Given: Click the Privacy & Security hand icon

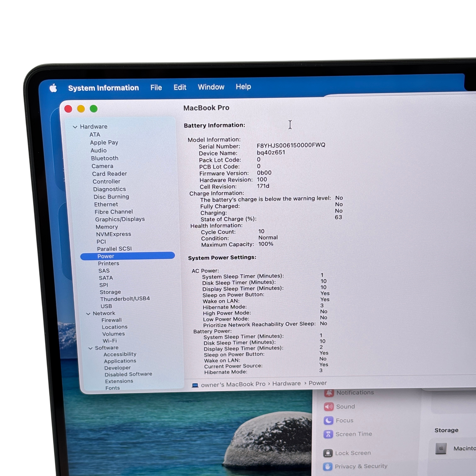Looking at the screenshot, I should pyautogui.click(x=327, y=466).
